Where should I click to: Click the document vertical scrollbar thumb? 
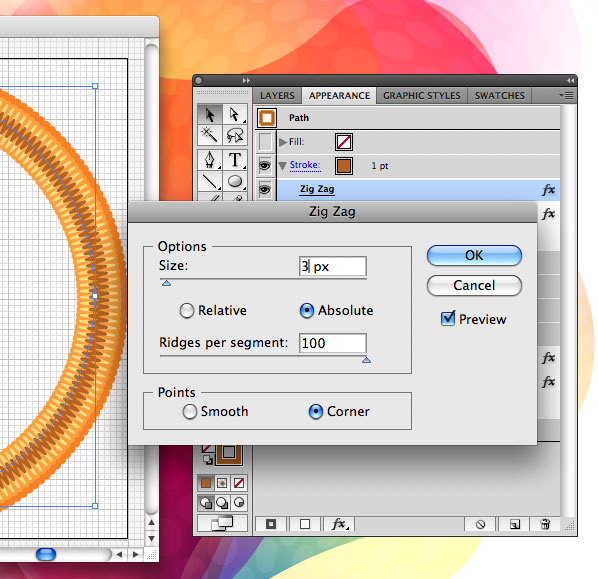tap(151, 279)
